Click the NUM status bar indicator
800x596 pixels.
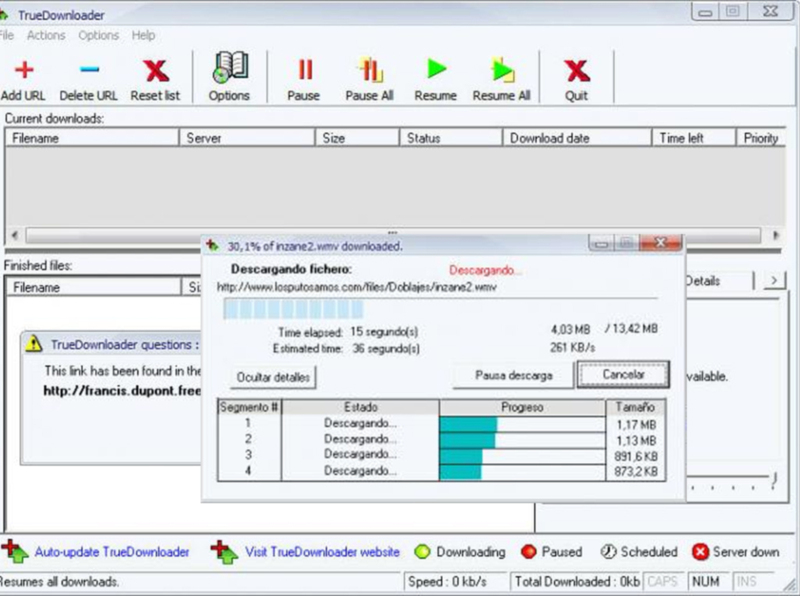pyautogui.click(x=706, y=582)
